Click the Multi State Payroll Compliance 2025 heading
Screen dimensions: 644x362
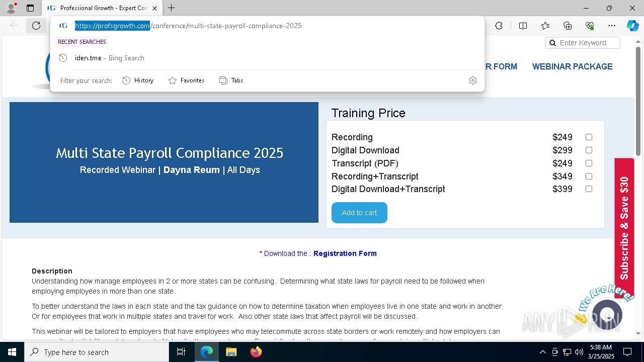click(x=170, y=153)
